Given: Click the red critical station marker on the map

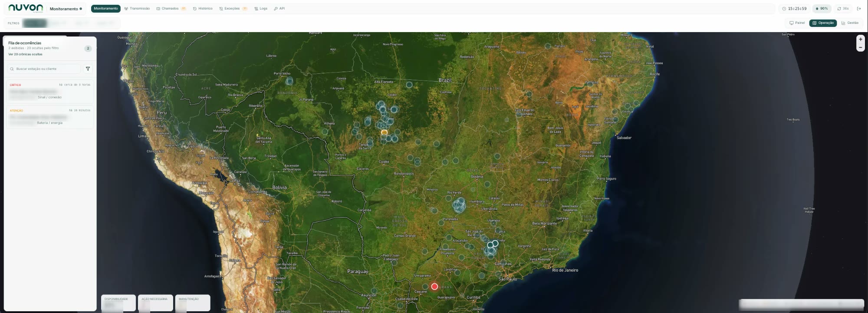Looking at the screenshot, I should point(434,287).
